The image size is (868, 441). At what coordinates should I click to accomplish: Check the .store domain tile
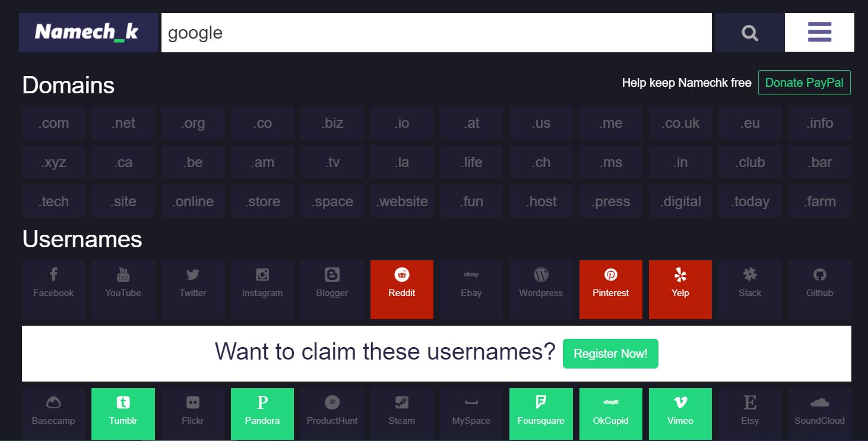262,201
